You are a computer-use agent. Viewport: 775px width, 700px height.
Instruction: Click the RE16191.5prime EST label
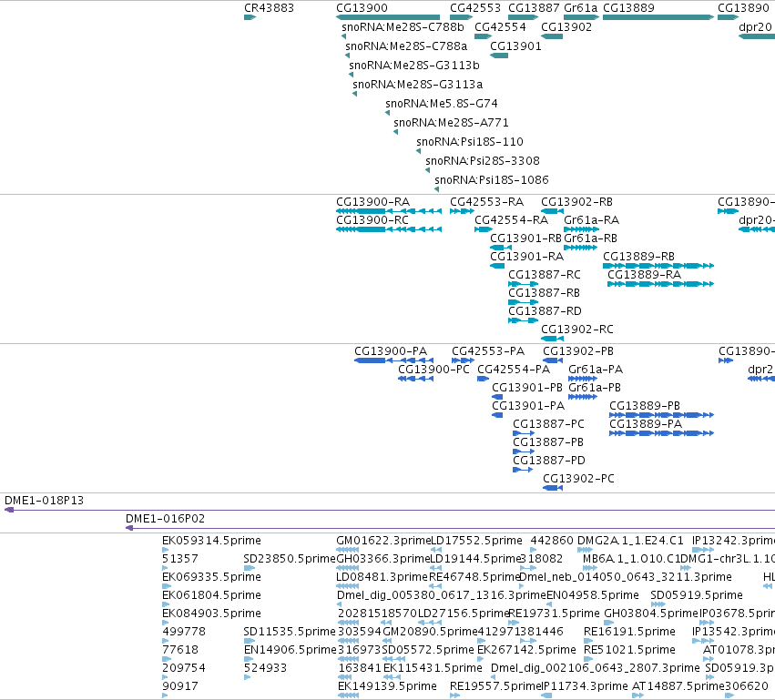click(629, 632)
